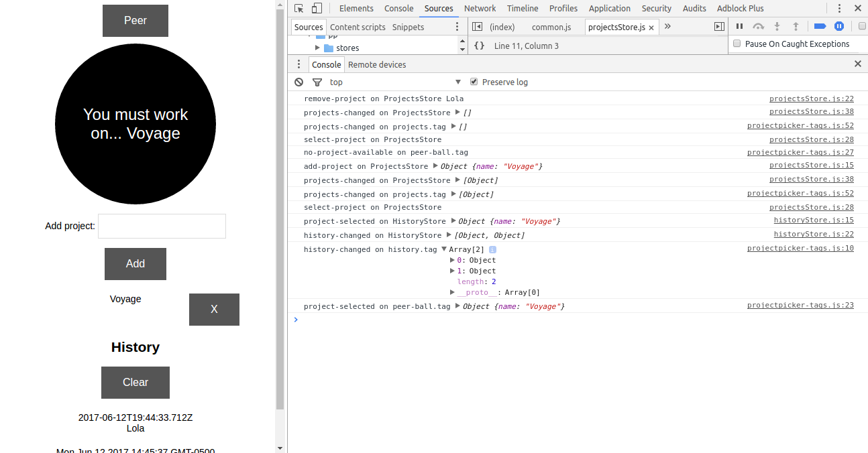Open the Remote devices drawer tab
Viewport: 868px width, 453px height.
pos(377,64)
